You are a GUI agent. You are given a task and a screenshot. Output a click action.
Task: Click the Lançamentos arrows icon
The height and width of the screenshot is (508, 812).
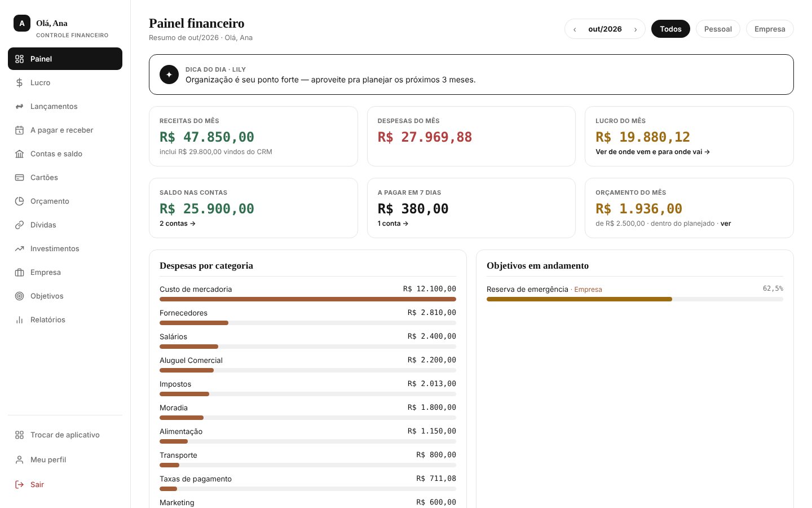click(x=19, y=106)
